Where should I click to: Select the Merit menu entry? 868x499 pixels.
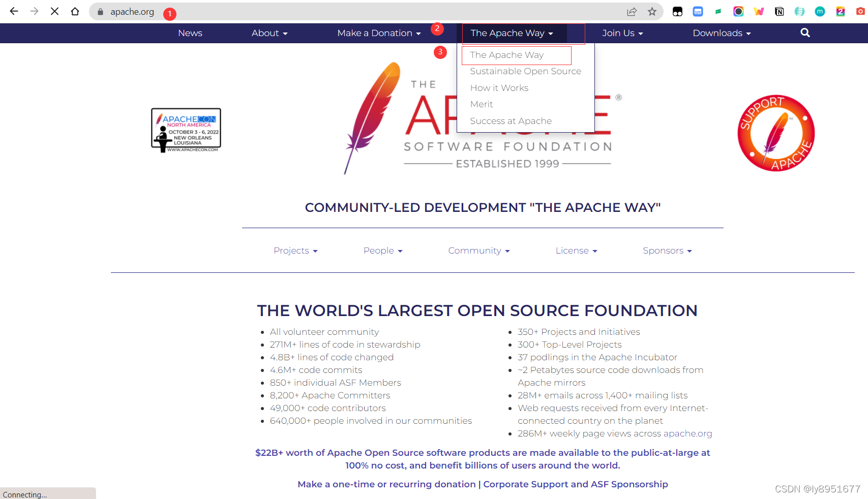(x=482, y=104)
